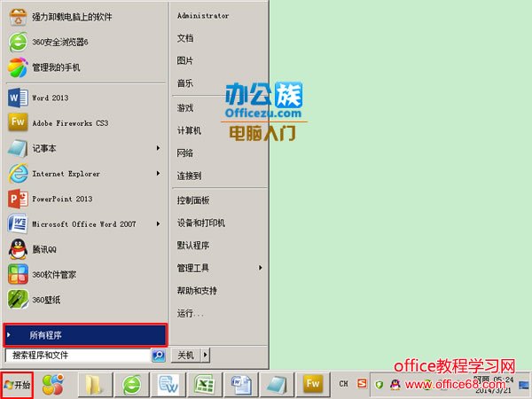Open shutdown options arrow next to 关机
Image resolution: width=532 pixels, height=399 pixels.
point(206,356)
